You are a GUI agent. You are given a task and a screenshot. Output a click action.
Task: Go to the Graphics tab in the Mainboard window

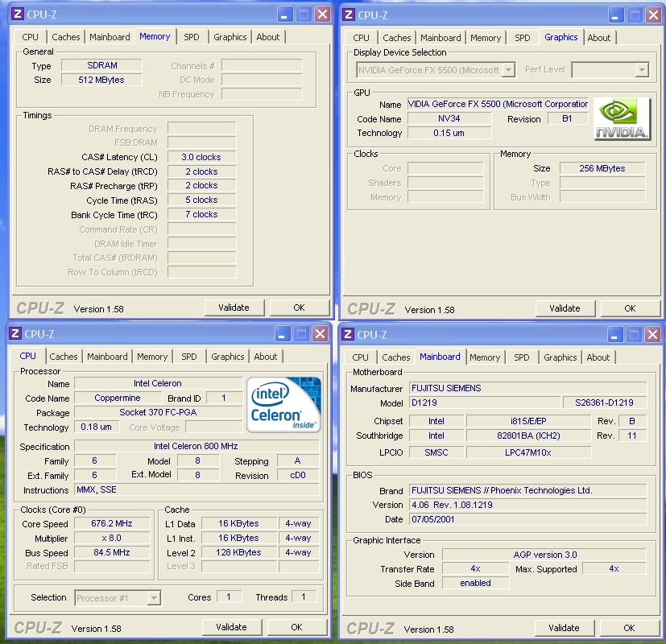coord(560,357)
